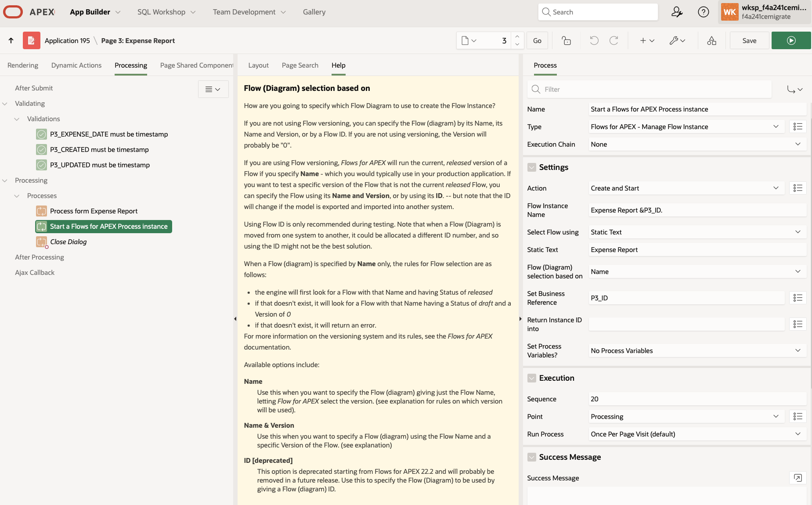The width and height of the screenshot is (812, 505).
Task: Open Success Message in the code editor popup
Action: [x=798, y=478]
